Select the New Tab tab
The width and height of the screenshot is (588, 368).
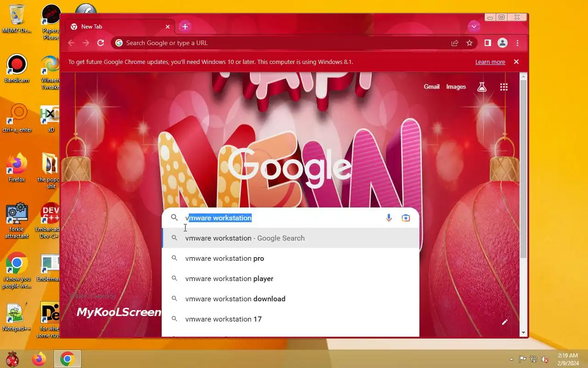(119, 27)
